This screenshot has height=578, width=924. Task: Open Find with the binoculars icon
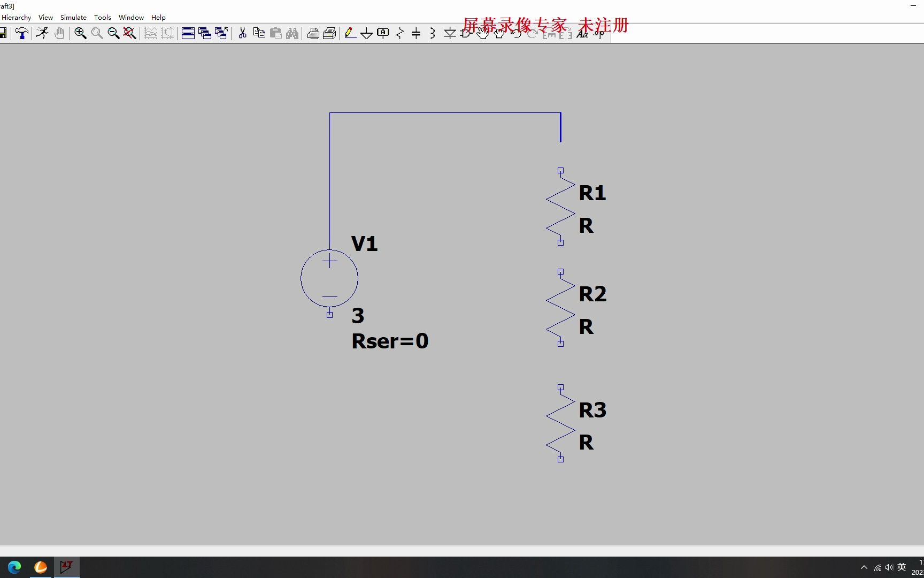coord(292,33)
